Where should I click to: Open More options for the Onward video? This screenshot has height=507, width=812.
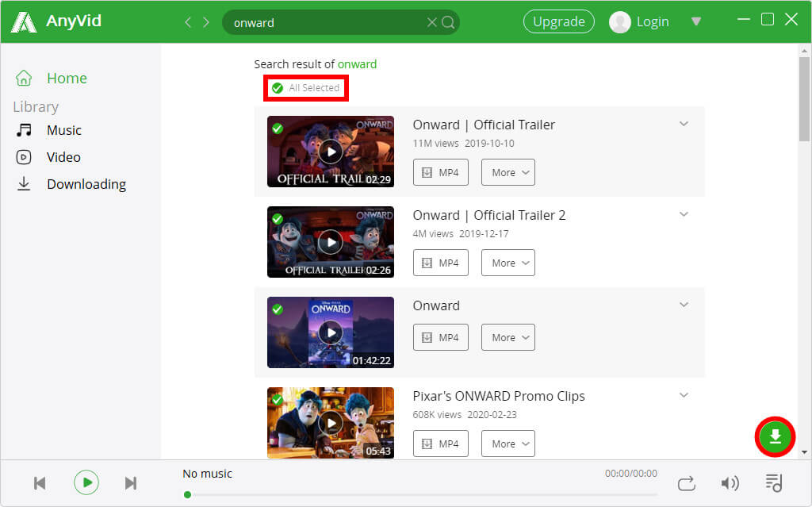point(508,337)
